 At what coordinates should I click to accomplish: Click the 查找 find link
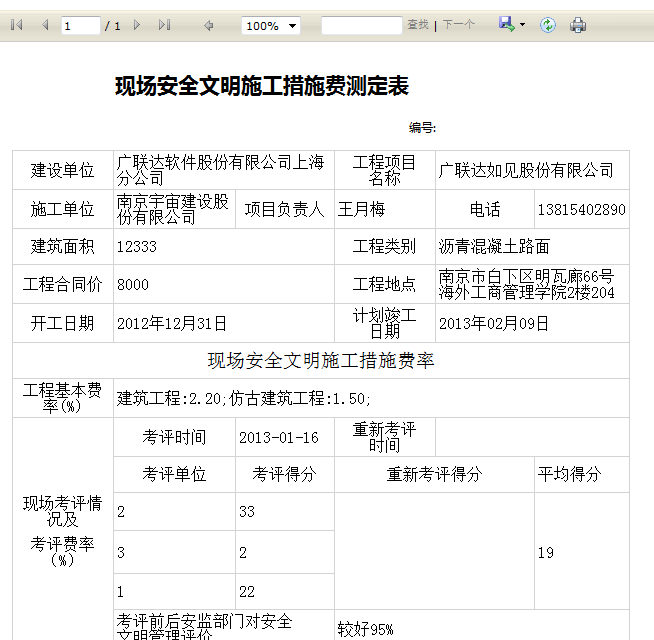(x=418, y=25)
